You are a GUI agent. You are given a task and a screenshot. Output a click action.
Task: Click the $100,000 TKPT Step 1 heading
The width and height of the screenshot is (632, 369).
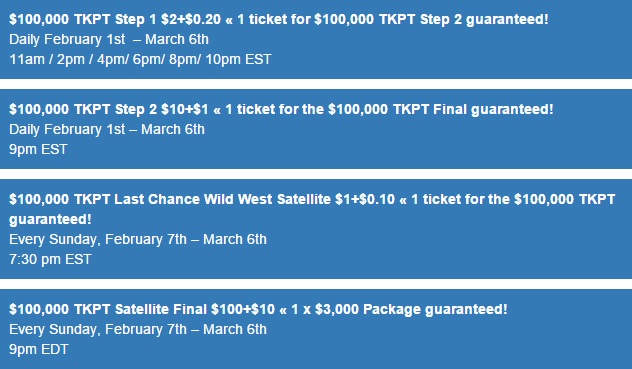(279, 19)
